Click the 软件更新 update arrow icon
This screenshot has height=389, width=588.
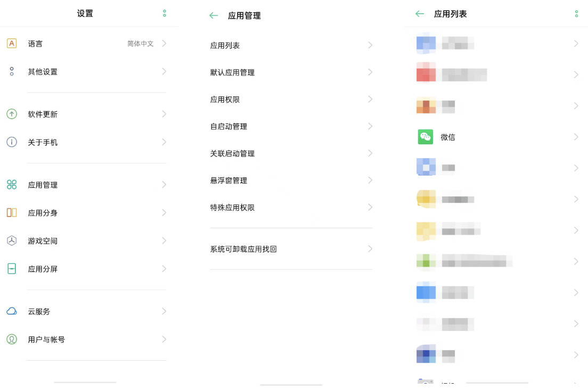point(12,114)
